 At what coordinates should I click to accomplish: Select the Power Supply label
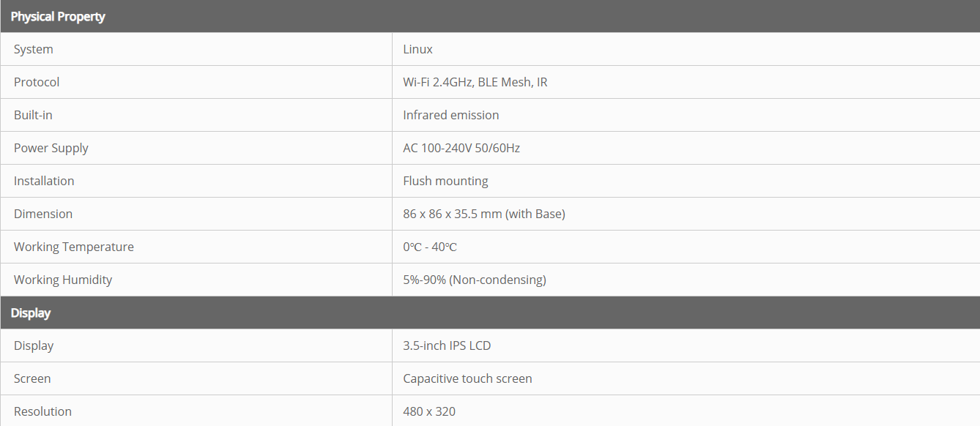point(51,148)
